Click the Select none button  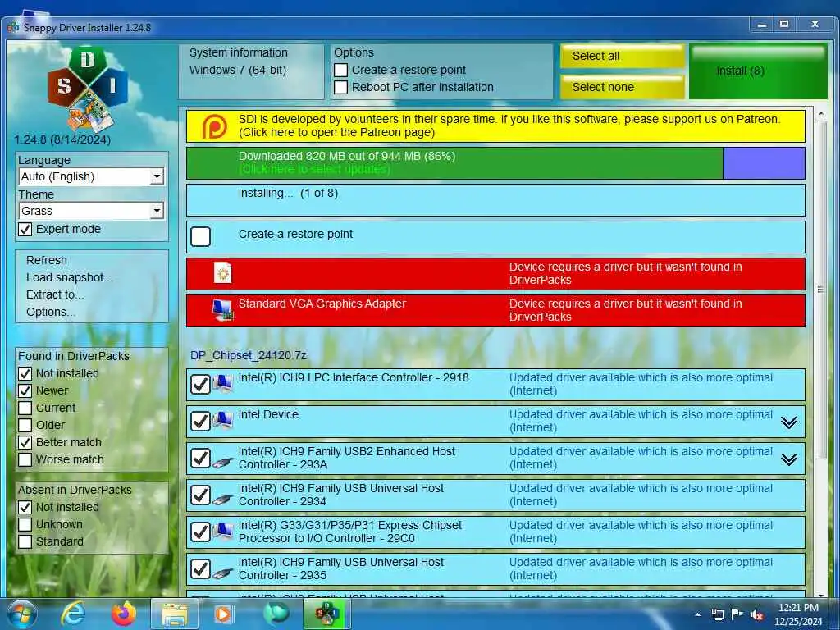[623, 87]
